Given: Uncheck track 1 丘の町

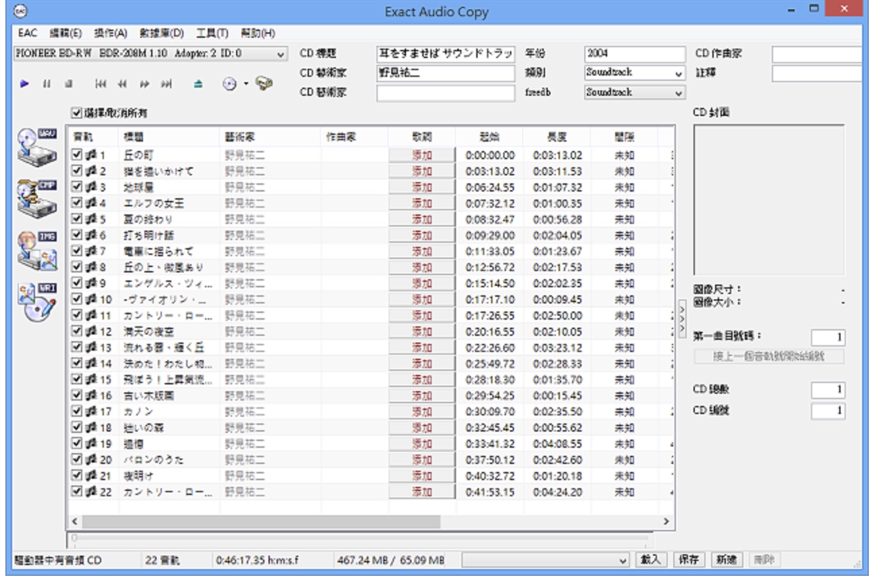Looking at the screenshot, I should click(x=77, y=154).
